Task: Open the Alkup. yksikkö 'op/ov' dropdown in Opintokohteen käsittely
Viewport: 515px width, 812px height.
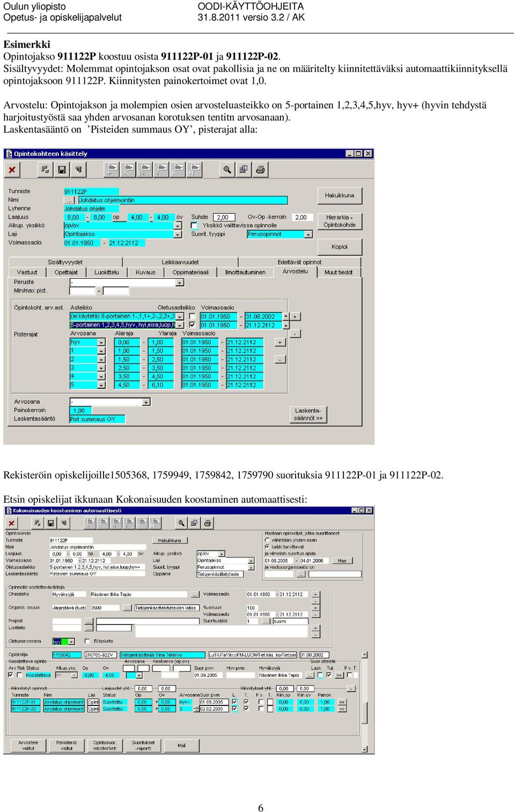Action: pos(178,226)
